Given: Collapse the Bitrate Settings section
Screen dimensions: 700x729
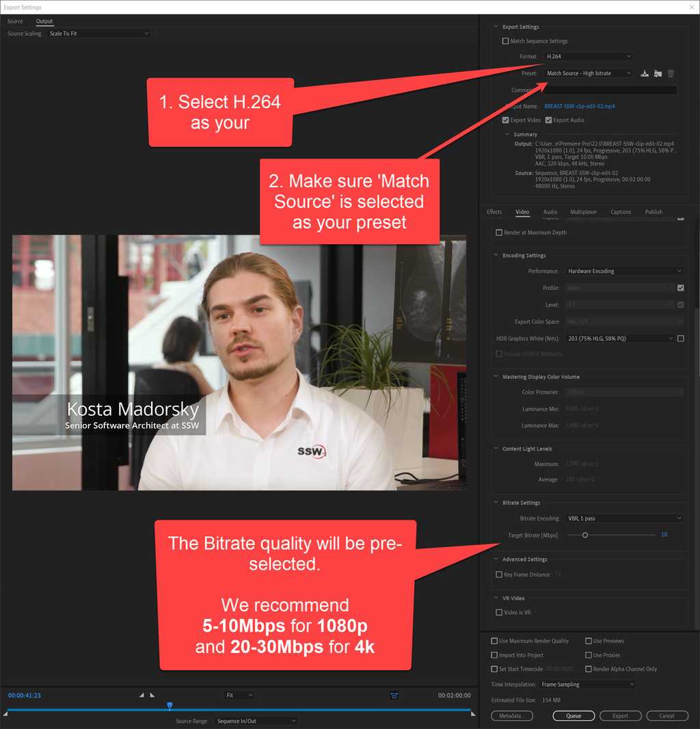Looking at the screenshot, I should (x=496, y=502).
